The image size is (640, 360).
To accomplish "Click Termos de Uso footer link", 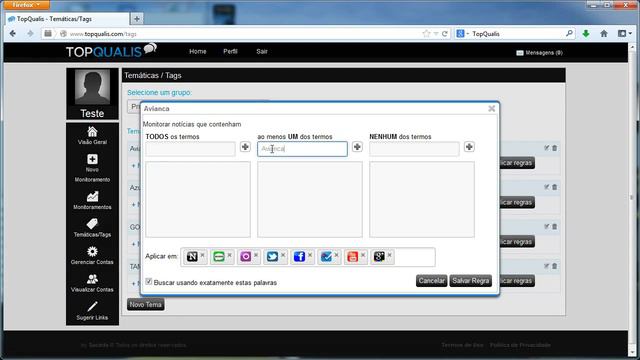I will [462, 345].
